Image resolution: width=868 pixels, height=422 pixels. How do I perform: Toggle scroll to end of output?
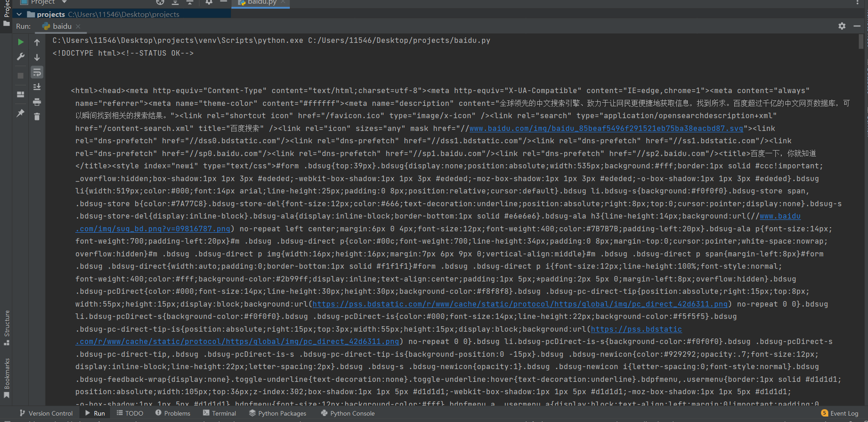[37, 87]
